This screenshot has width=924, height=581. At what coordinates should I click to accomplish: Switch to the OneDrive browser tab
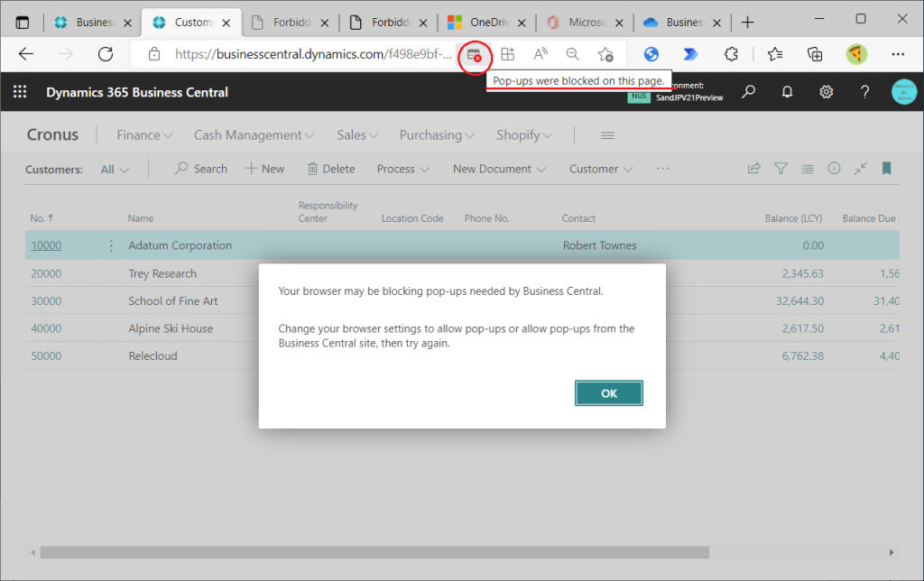(x=487, y=23)
